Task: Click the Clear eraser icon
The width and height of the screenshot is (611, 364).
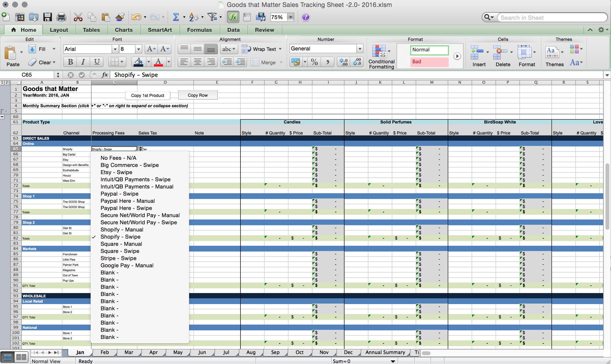Action: 32,62
